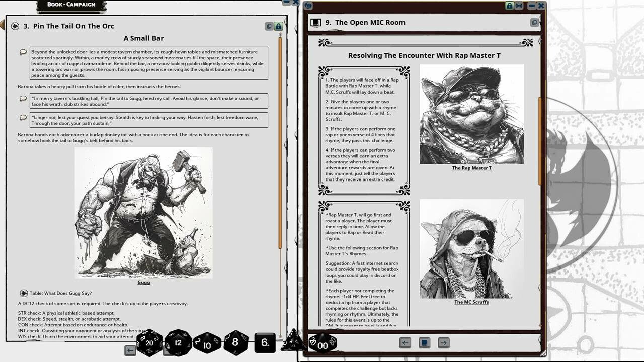The height and width of the screenshot is (362, 644).
Task: Roll the percentile 00 die
Action: (323, 345)
